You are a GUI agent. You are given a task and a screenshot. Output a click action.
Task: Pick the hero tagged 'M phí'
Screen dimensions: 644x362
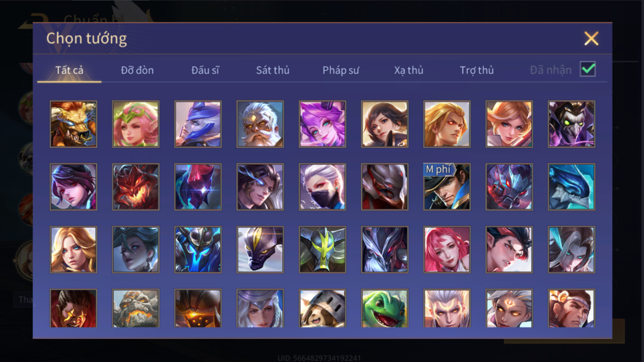pos(446,187)
